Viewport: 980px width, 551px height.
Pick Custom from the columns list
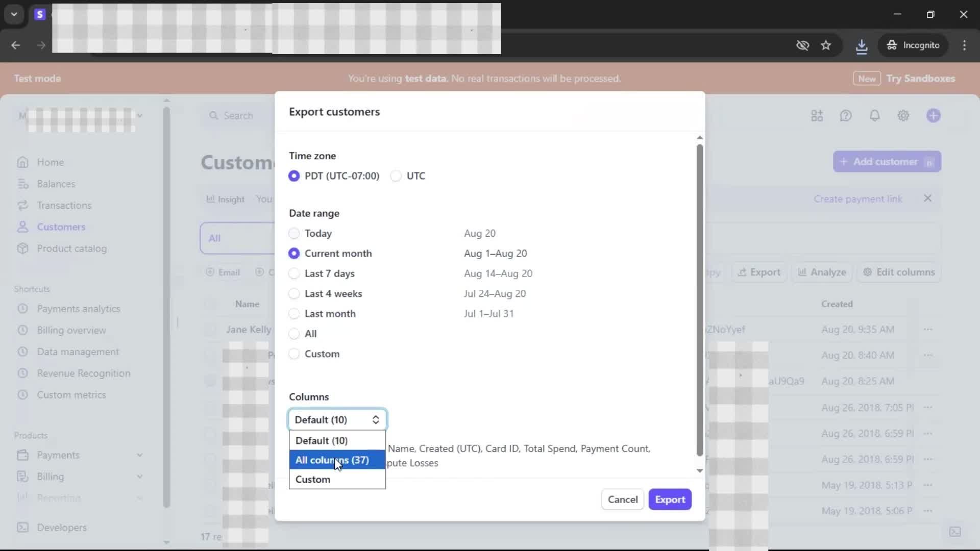pyautogui.click(x=313, y=480)
